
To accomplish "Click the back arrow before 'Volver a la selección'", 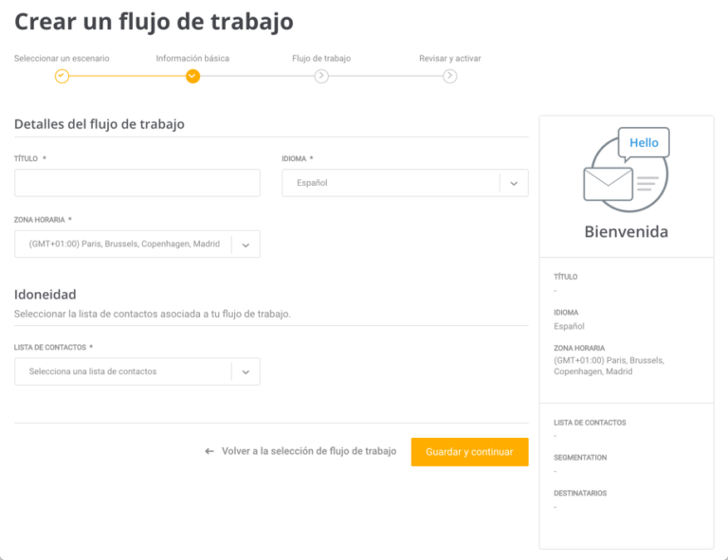I will coord(209,451).
